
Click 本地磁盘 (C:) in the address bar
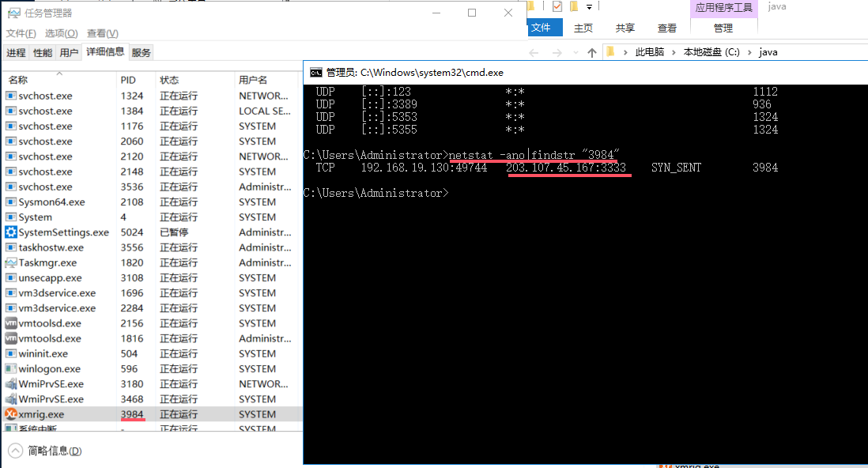[x=711, y=52]
